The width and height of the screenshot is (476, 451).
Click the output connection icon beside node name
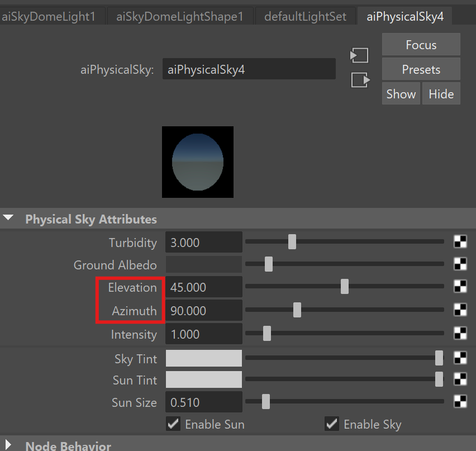tap(359, 80)
